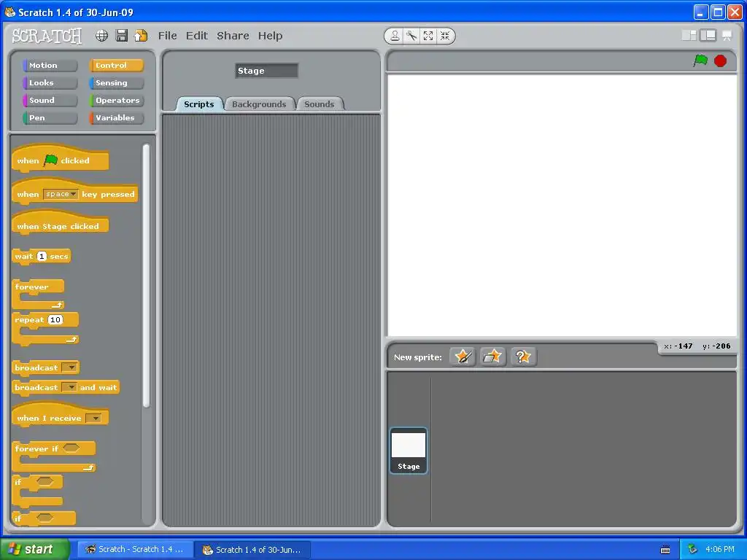747x560 pixels.
Task: Click the share project icon
Action: click(x=141, y=36)
